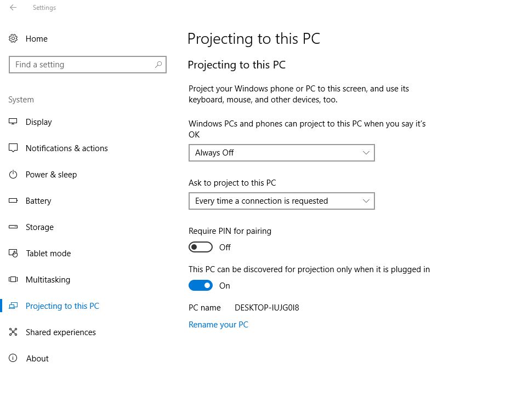Click Rename your PC link
This screenshot has width=506, height=420.
coord(219,325)
